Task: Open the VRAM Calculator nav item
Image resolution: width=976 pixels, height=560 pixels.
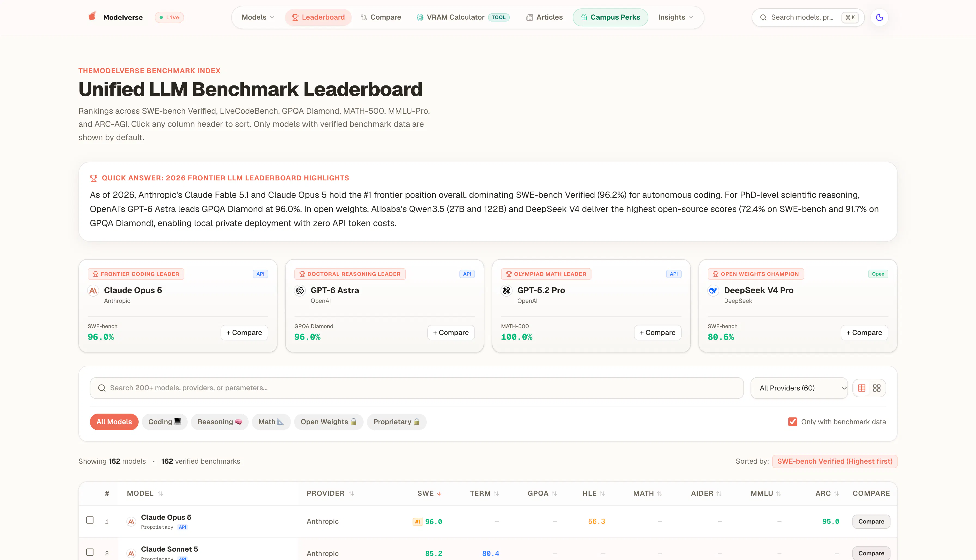Action: point(463,17)
